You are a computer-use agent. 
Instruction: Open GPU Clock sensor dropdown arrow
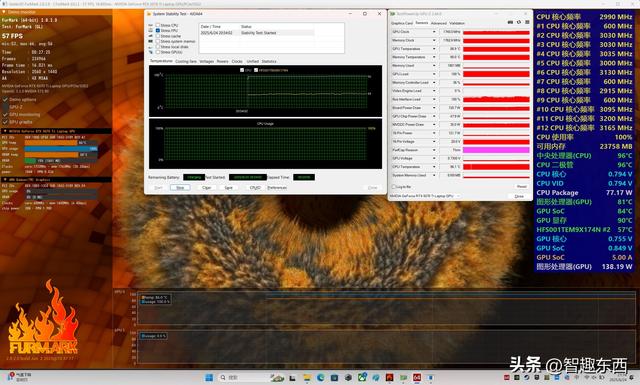coord(434,32)
